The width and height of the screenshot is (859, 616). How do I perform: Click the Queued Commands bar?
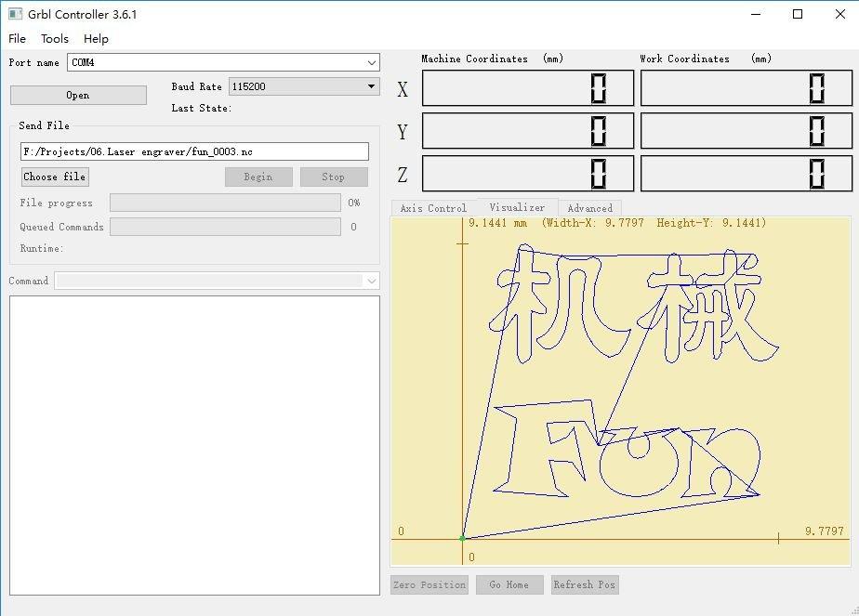coord(225,227)
